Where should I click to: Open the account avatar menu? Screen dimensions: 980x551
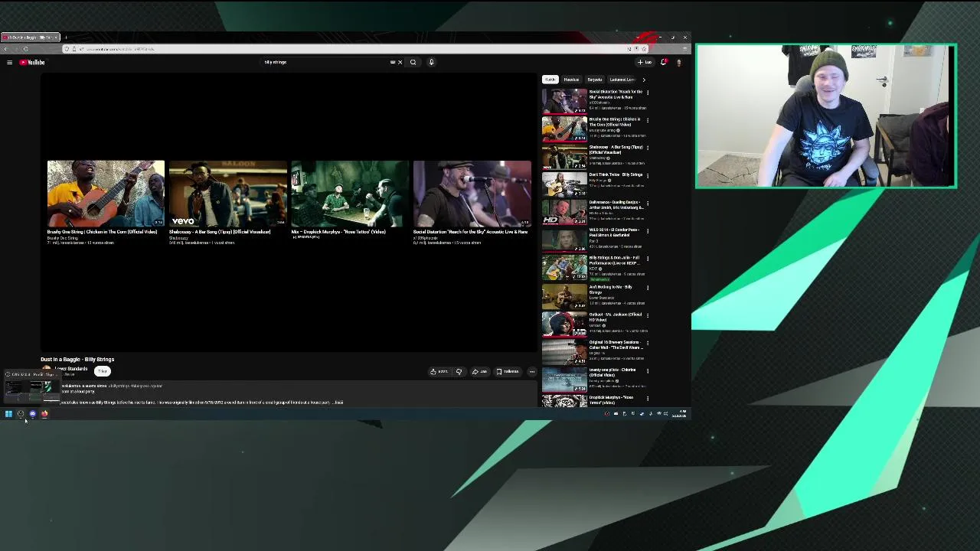tap(678, 62)
